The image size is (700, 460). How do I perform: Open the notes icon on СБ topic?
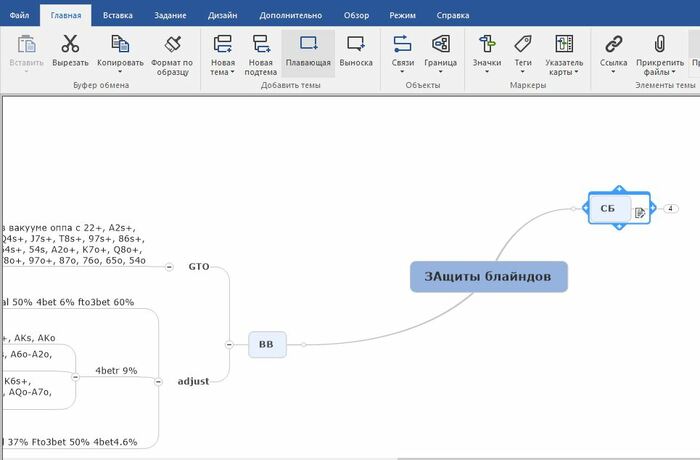pos(640,213)
